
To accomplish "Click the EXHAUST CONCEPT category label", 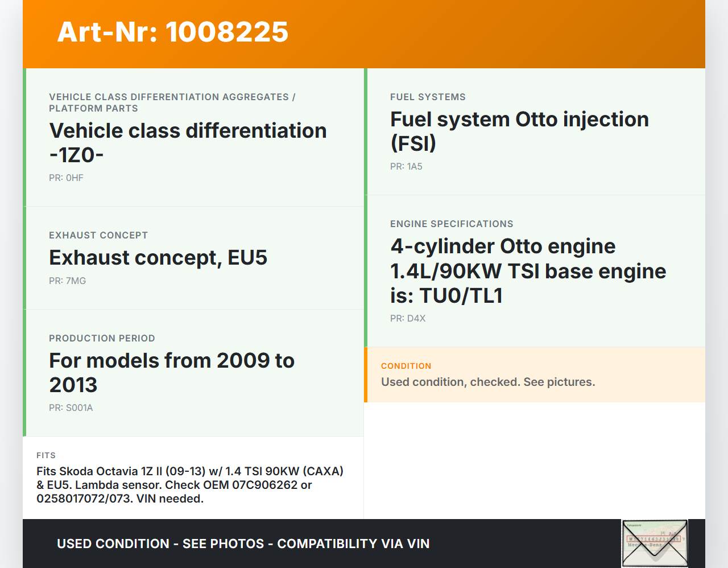I will (x=98, y=235).
